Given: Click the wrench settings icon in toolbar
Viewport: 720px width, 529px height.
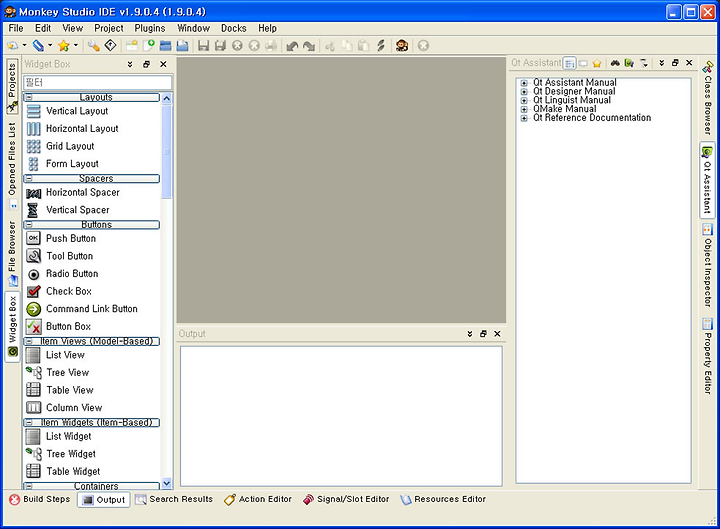Looking at the screenshot, I should (x=94, y=45).
